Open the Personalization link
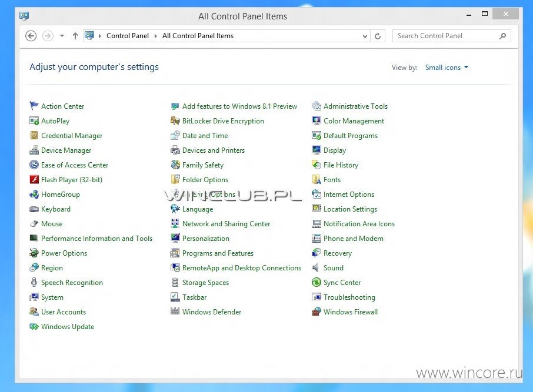The height and width of the screenshot is (392, 533). (206, 239)
